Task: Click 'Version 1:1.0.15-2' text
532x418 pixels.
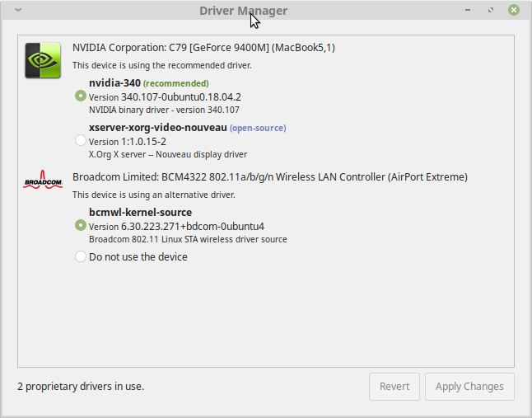Action: 128,142
